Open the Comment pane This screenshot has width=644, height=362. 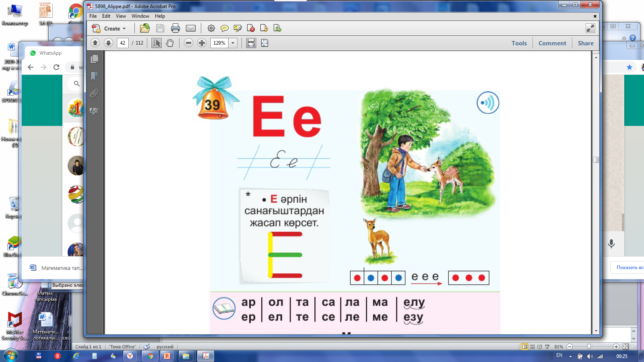(552, 43)
